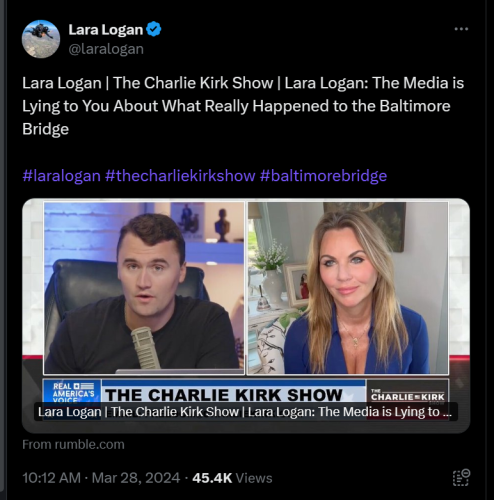Open the 'From rumble.com' source link

click(x=73, y=444)
